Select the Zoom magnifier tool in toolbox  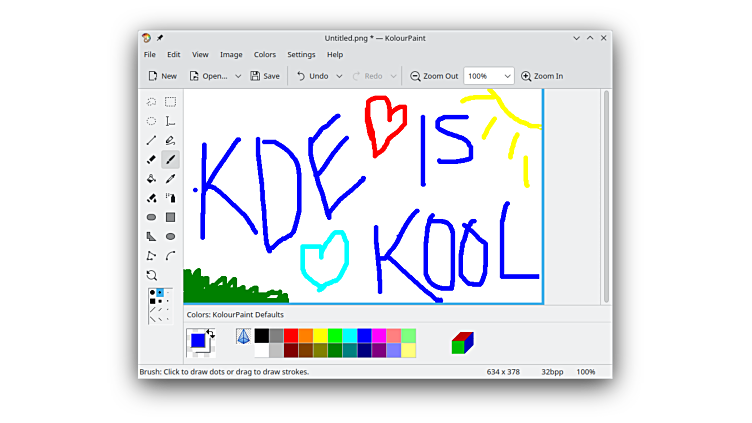tap(151, 275)
